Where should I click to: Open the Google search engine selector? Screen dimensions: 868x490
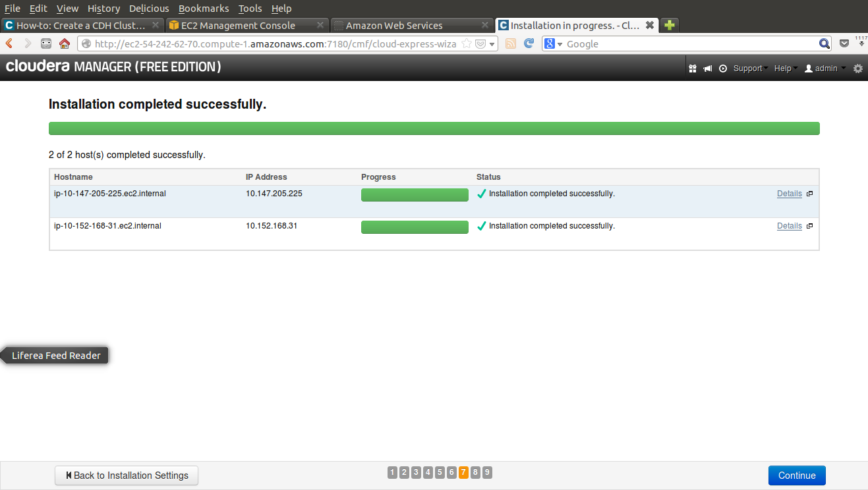[x=554, y=44]
